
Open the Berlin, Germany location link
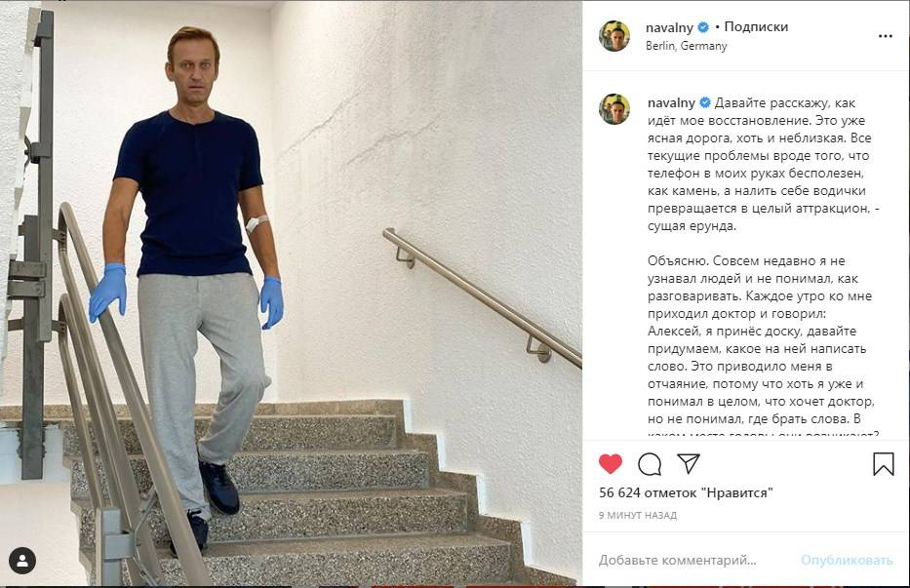(686, 46)
